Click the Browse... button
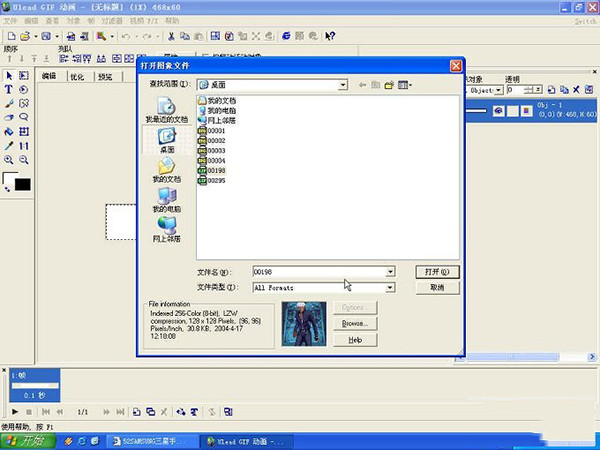The width and height of the screenshot is (600, 450). (353, 324)
